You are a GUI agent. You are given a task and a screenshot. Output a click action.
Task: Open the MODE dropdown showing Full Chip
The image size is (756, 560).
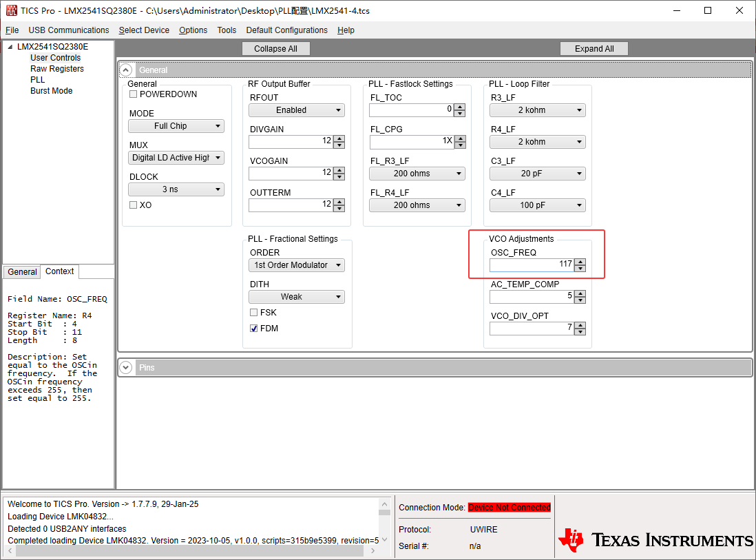[176, 126]
